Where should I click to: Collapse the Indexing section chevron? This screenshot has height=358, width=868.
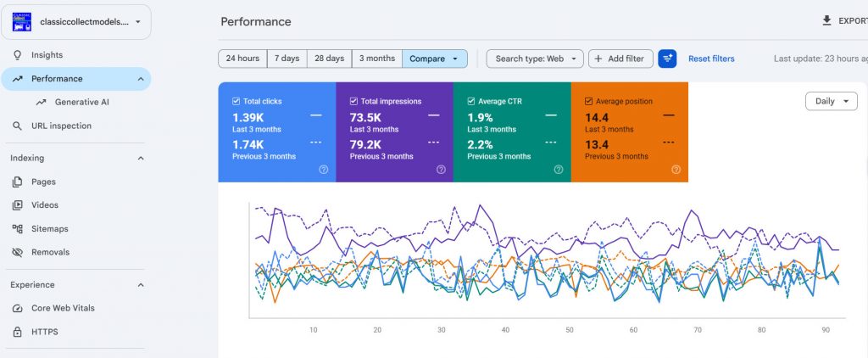(x=141, y=158)
